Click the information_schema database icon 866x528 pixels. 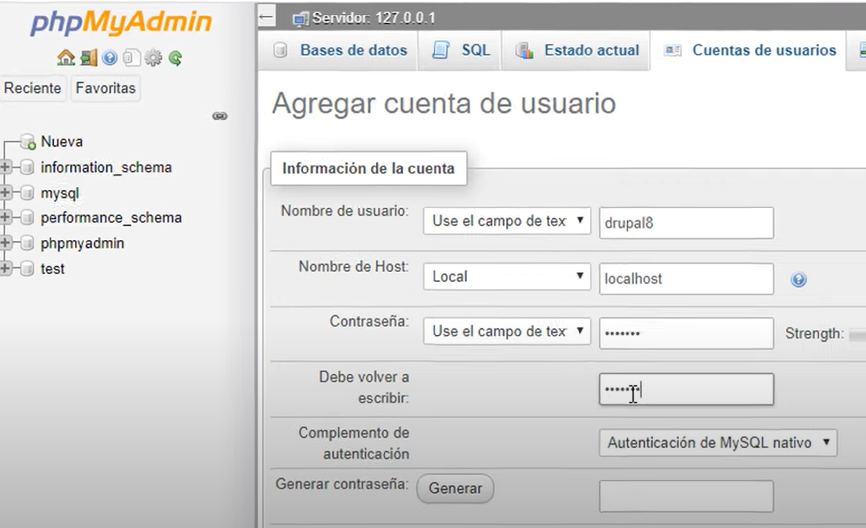point(27,167)
